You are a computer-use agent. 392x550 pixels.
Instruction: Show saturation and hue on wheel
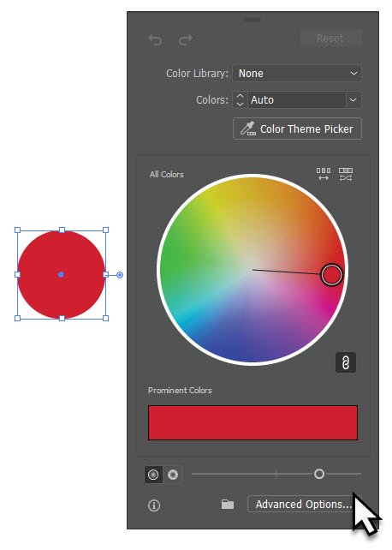pyautogui.click(x=153, y=475)
